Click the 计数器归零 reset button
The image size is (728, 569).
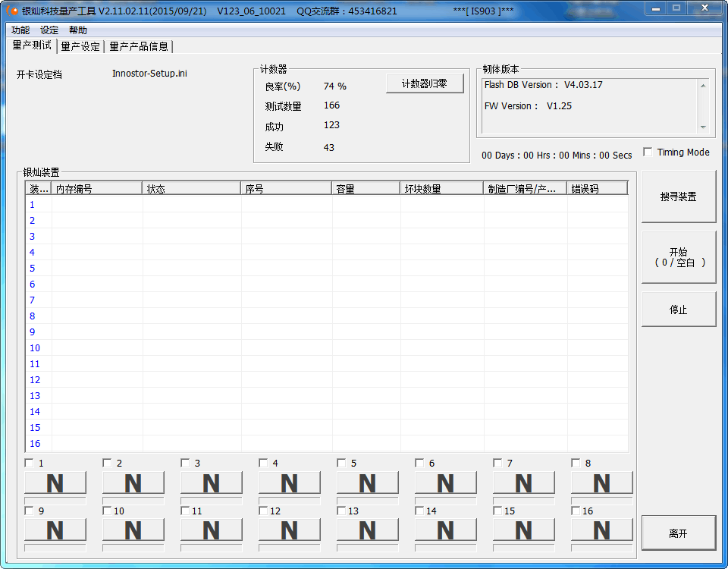coord(425,84)
